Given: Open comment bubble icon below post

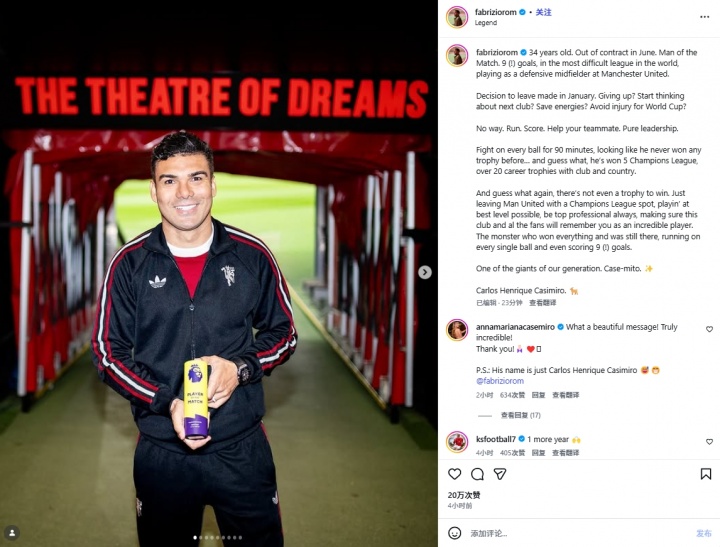Looking at the screenshot, I should (478, 474).
